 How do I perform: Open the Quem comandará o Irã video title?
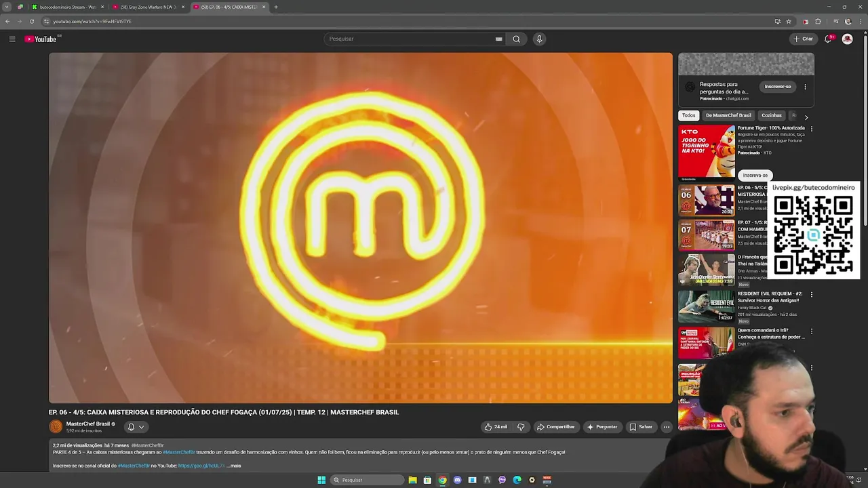point(771,333)
